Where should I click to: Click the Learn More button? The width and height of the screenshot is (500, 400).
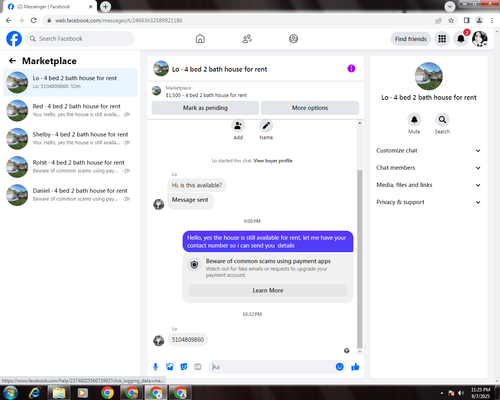(268, 291)
